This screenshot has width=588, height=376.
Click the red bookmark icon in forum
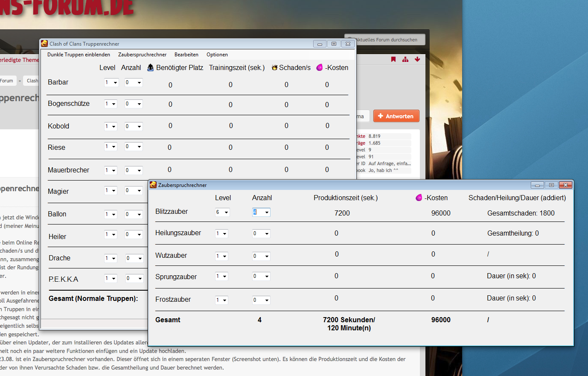pos(393,59)
